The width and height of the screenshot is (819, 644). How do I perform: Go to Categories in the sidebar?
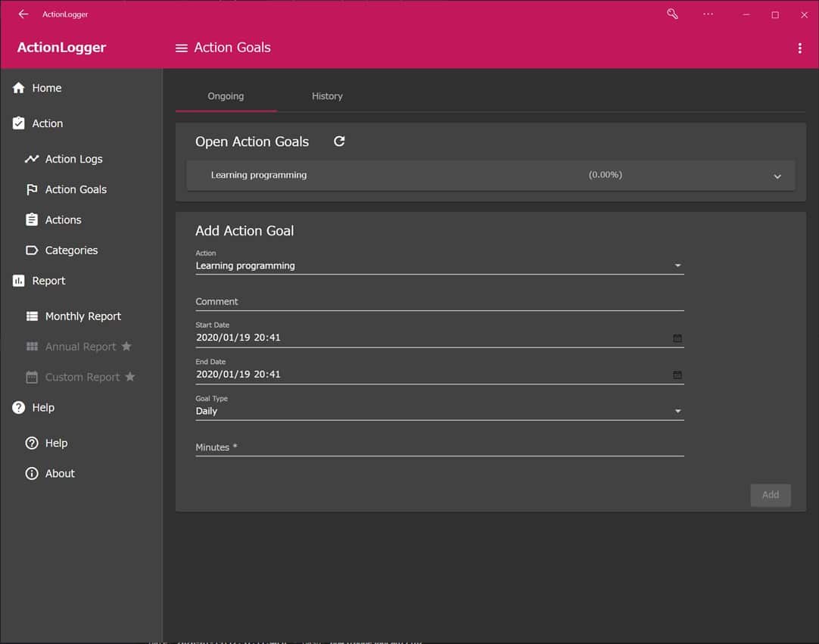tap(71, 250)
